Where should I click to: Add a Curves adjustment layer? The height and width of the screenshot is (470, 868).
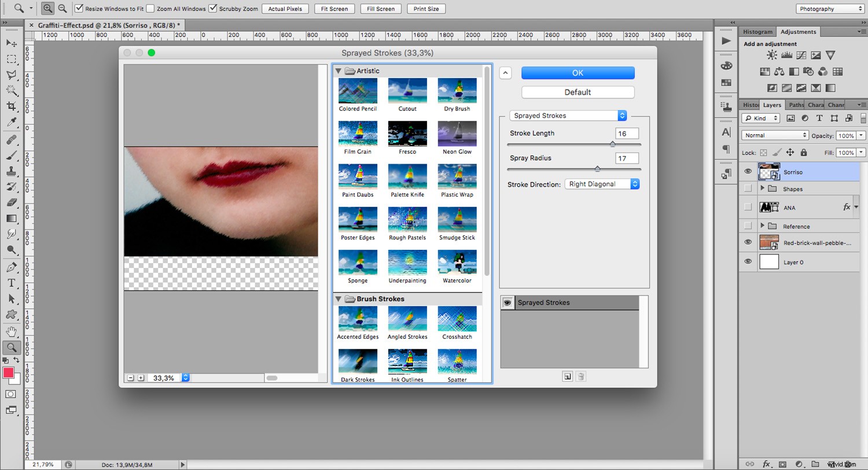tap(801, 55)
